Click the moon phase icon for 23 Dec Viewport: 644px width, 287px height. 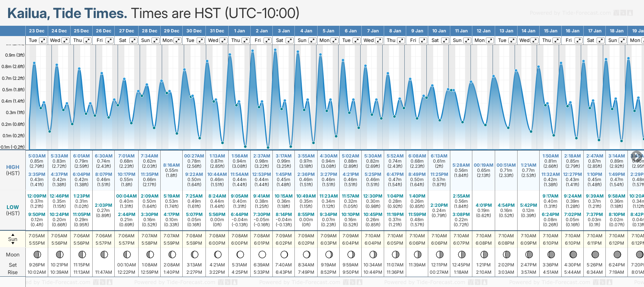37,254
